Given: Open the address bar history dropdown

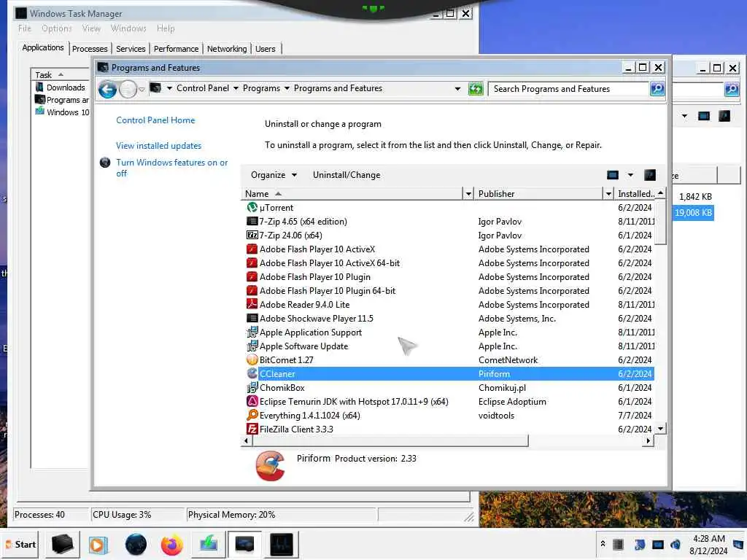Looking at the screenshot, I should coord(458,89).
